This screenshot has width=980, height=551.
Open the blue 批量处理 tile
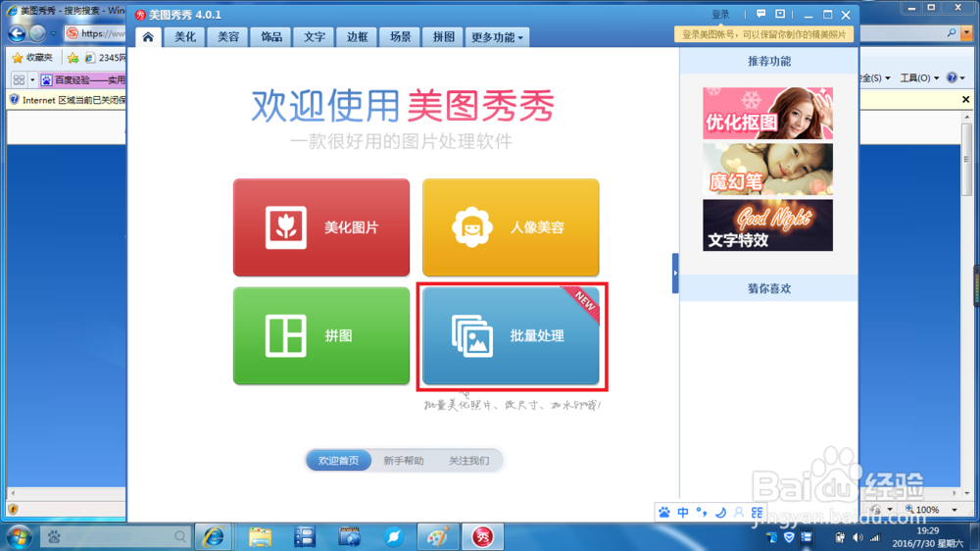[511, 336]
